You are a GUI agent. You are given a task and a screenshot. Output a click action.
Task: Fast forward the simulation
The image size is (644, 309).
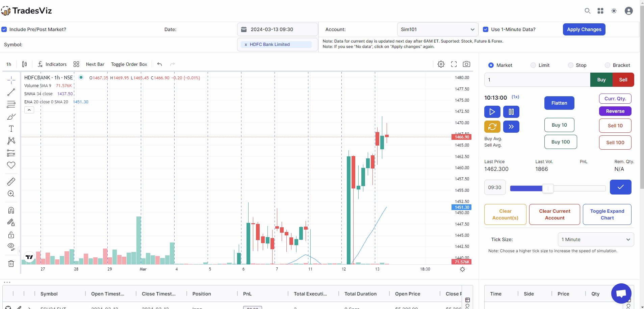tap(511, 127)
